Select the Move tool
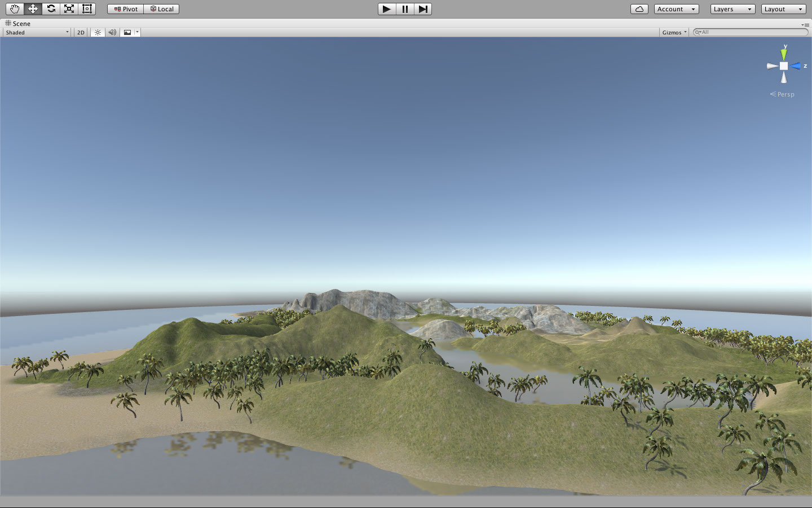The image size is (812, 508). click(33, 9)
